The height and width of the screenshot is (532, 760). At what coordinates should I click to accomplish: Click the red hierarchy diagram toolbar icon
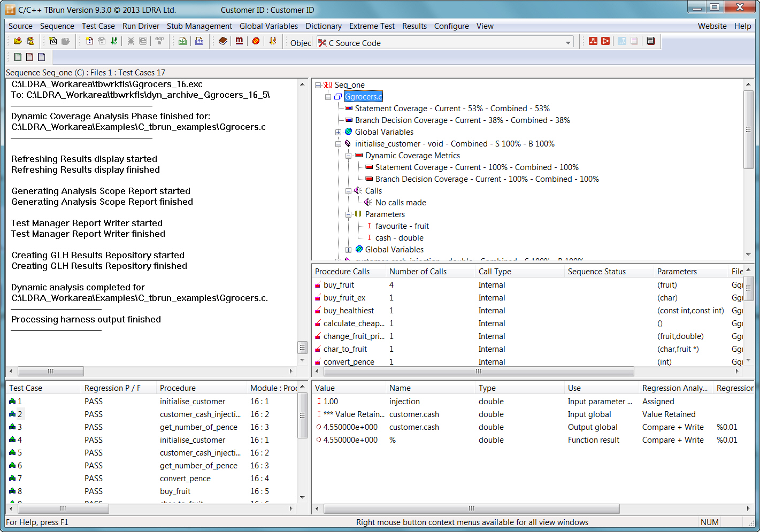coord(593,41)
